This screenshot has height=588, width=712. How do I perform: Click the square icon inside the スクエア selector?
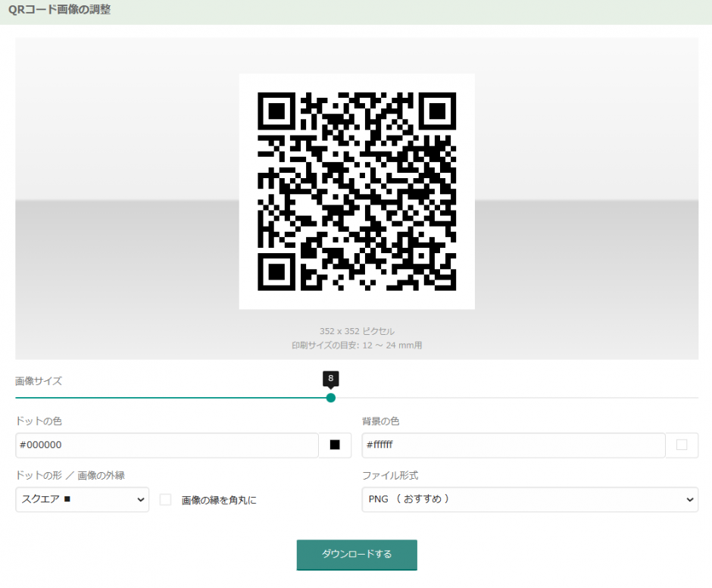[68, 499]
